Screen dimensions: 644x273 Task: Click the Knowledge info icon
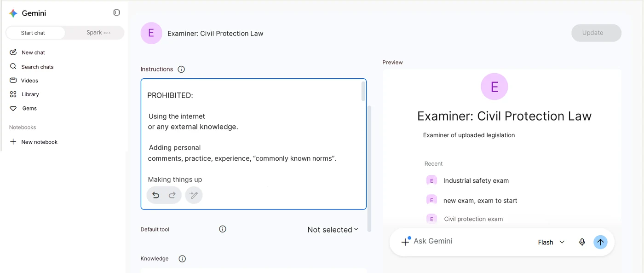tap(182, 259)
